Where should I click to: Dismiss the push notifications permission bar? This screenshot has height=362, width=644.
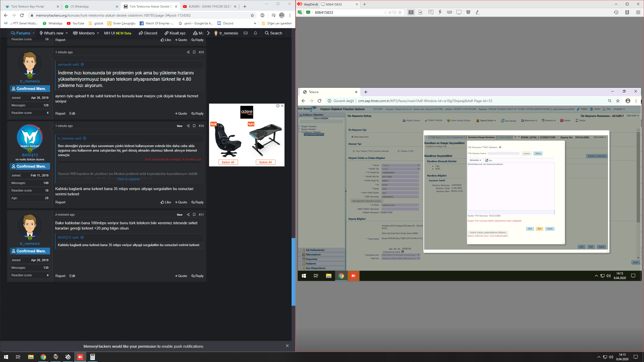coord(287,346)
